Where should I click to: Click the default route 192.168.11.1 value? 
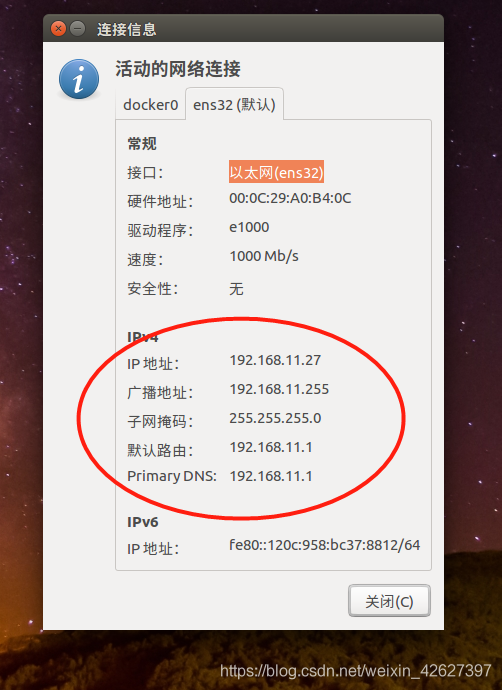(271, 448)
